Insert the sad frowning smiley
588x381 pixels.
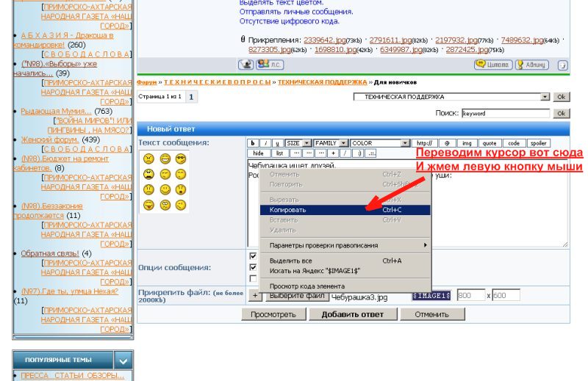[148, 189]
